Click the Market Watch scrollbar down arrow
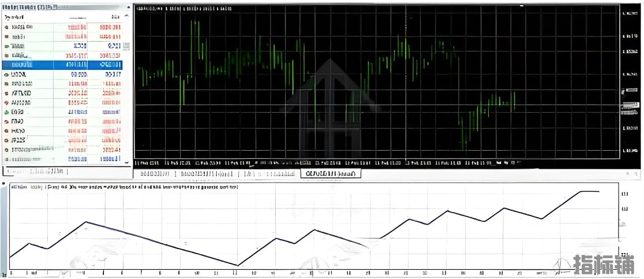The height and width of the screenshot is (279, 644). point(126,162)
